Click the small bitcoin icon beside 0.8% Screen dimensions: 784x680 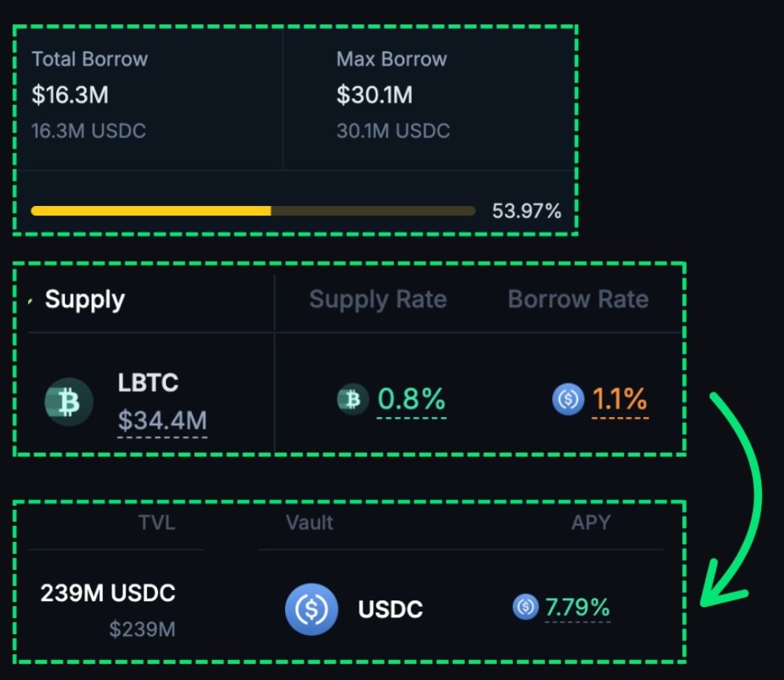pyautogui.click(x=353, y=399)
